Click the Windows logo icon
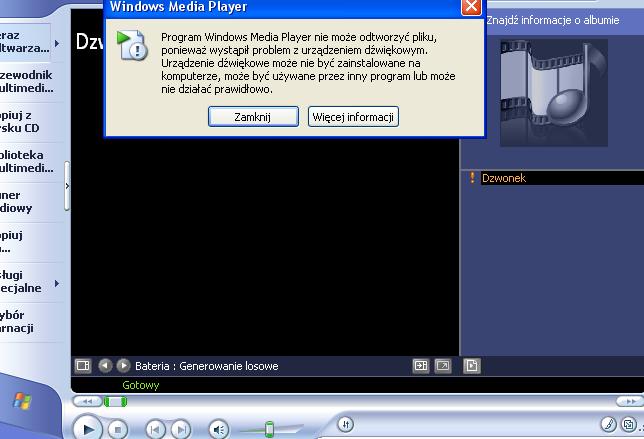This screenshot has height=439, width=644. 22,401
